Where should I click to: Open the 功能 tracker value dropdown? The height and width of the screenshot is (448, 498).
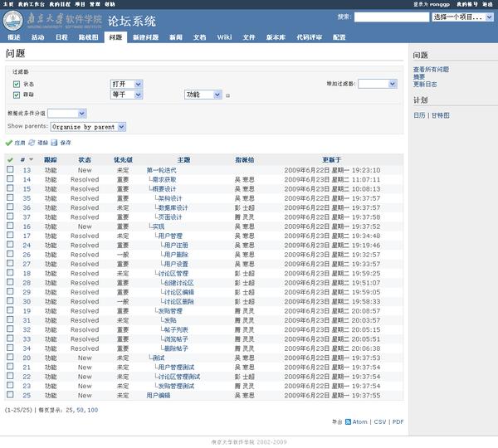pos(203,95)
